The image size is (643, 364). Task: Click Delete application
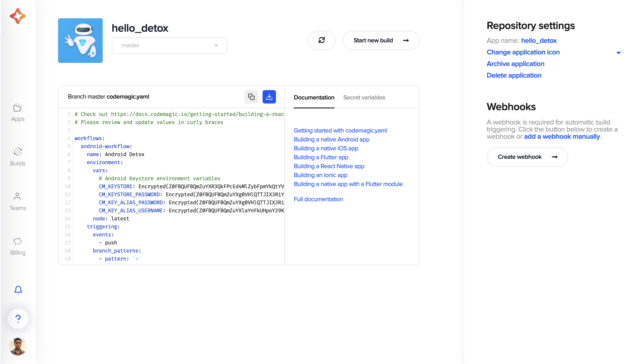(514, 76)
